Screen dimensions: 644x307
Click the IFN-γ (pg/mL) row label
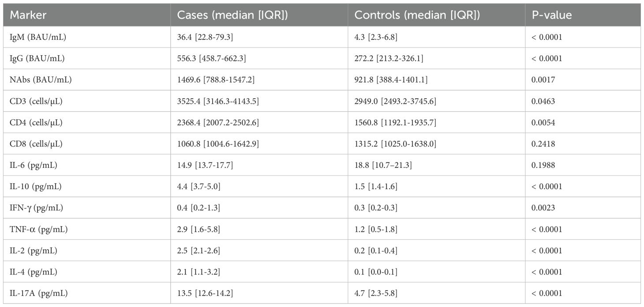35,208
